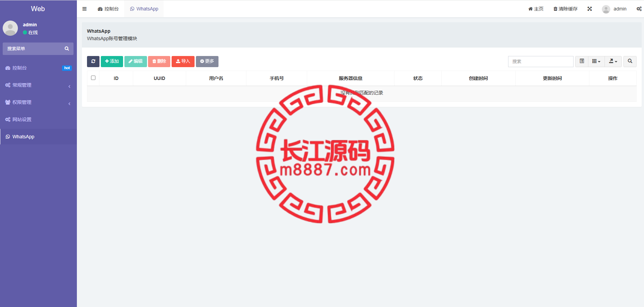Focus the table 搜索 search input
The width and height of the screenshot is (644, 307).
tap(540, 61)
